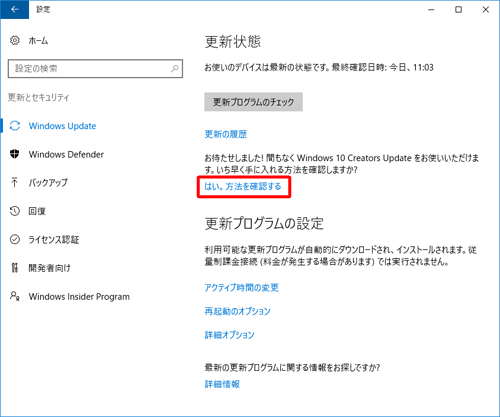Click the 最終確認日時 status text
The width and height of the screenshot is (500, 417).
(383, 67)
